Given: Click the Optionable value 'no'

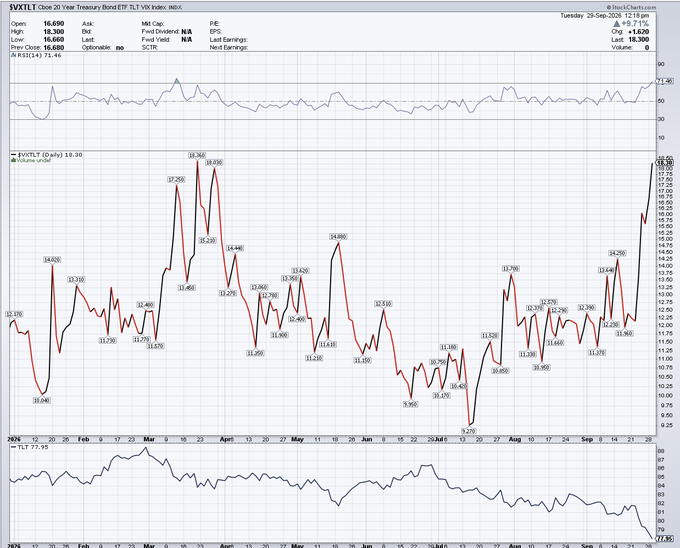Looking at the screenshot, I should point(120,48).
